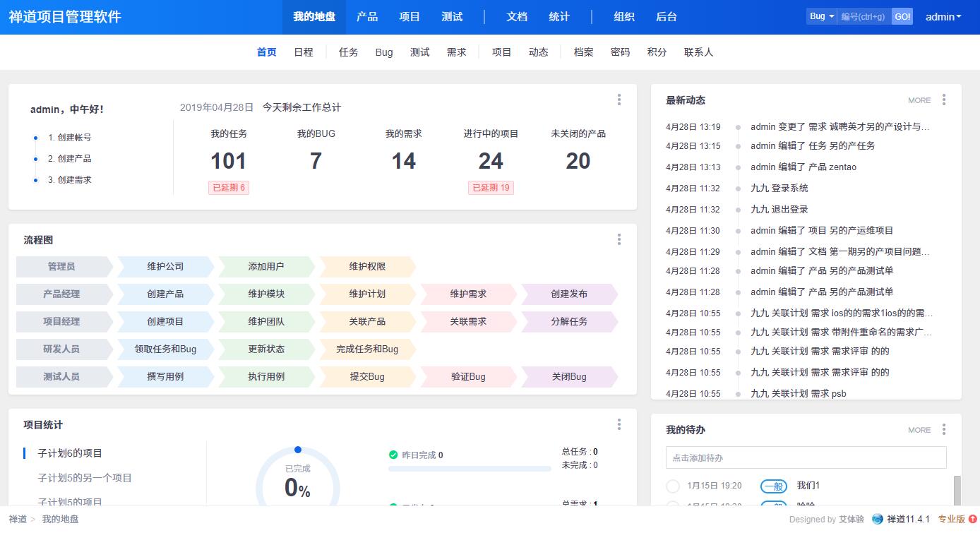Click the ZenTao globe logo in footer

878,519
